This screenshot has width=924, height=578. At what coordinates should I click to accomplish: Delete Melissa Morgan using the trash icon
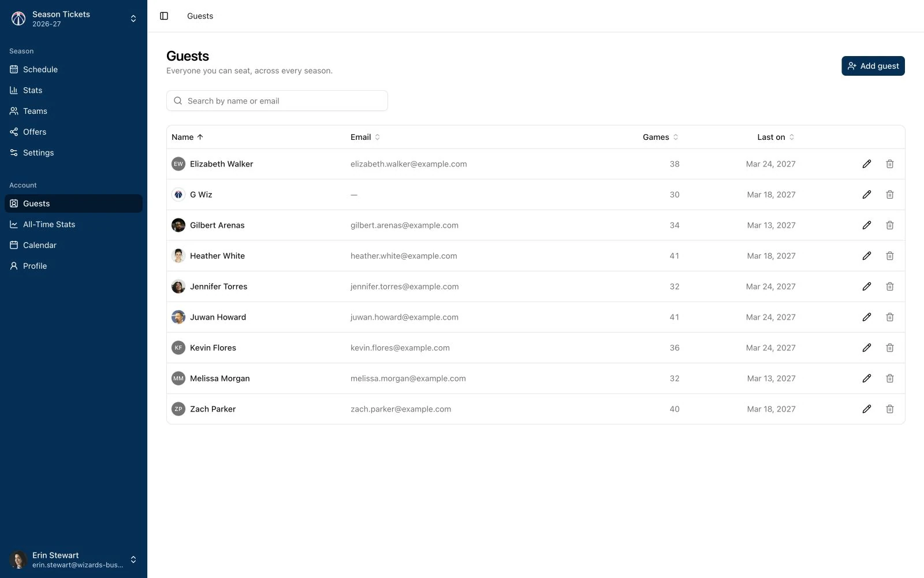pos(890,379)
